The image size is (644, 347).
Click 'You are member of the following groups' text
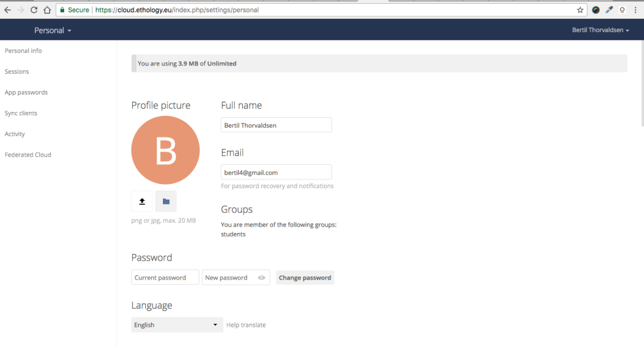tap(279, 224)
